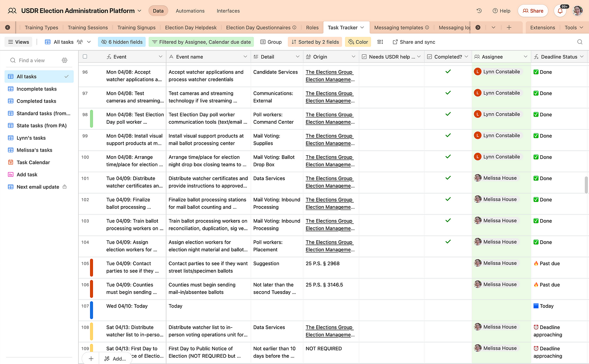Click the view settings gear icon
The image size is (589, 364).
64,60
